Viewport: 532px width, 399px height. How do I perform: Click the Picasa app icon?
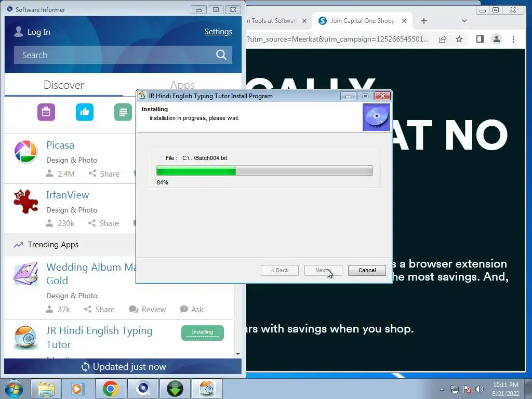click(26, 151)
